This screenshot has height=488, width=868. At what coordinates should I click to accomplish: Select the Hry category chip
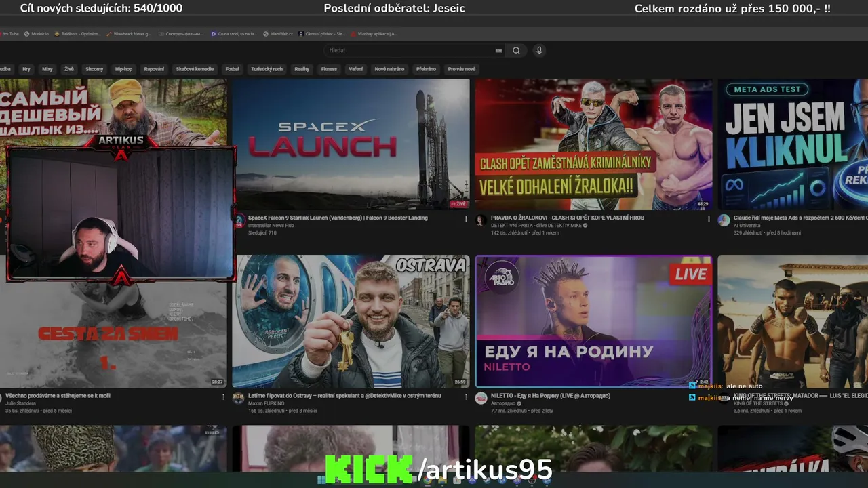coord(26,69)
